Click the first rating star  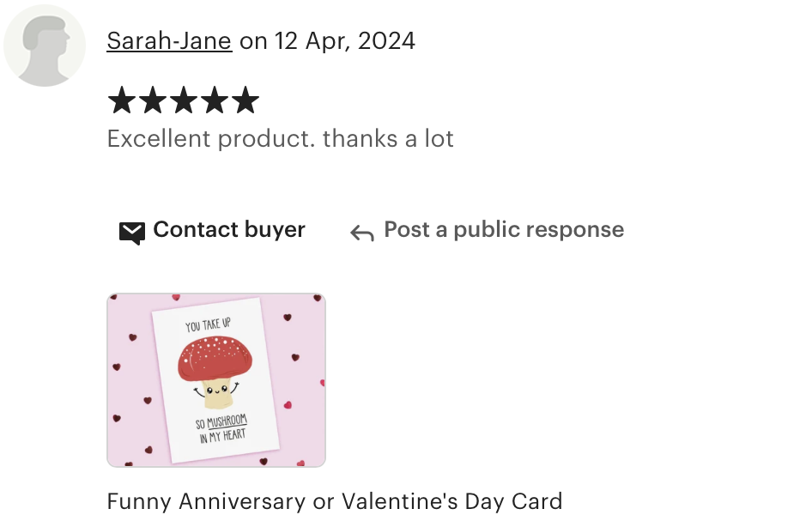[x=122, y=100]
